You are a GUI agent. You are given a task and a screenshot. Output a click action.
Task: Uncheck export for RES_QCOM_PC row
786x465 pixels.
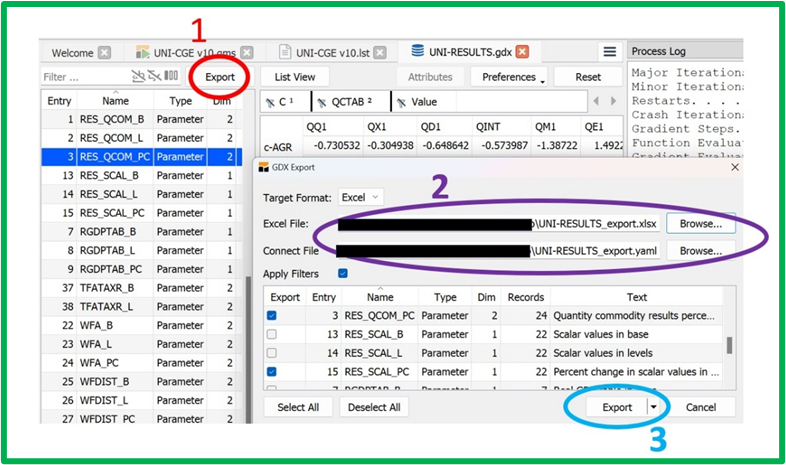[x=274, y=316]
